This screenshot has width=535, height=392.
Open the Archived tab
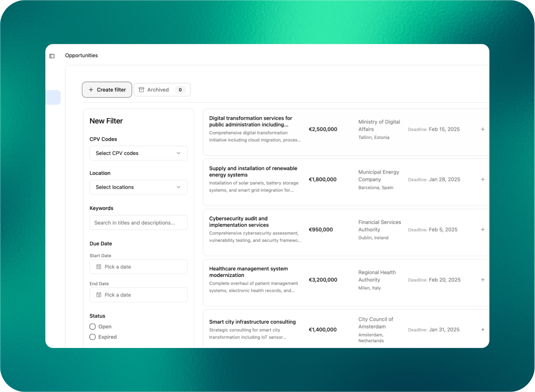coord(162,90)
